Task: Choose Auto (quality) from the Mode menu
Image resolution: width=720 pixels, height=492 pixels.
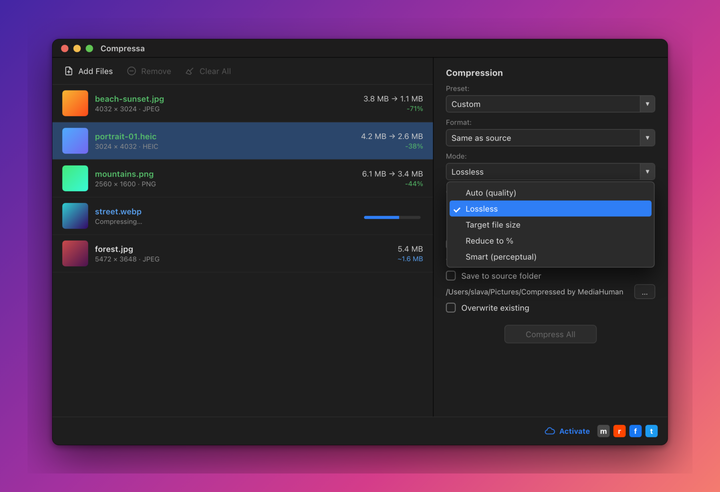Action: (x=550, y=193)
